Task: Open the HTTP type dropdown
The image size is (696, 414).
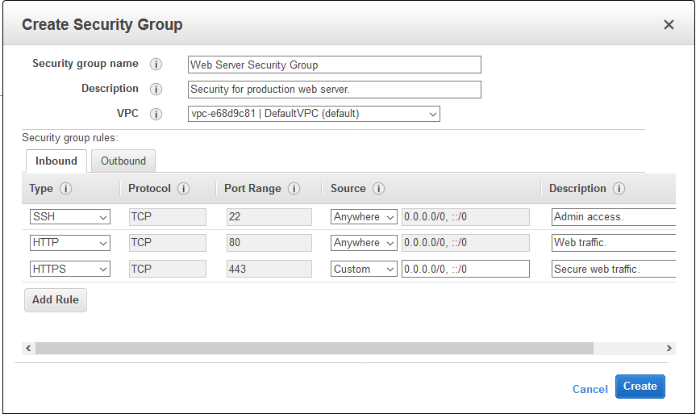Action: coord(70,243)
